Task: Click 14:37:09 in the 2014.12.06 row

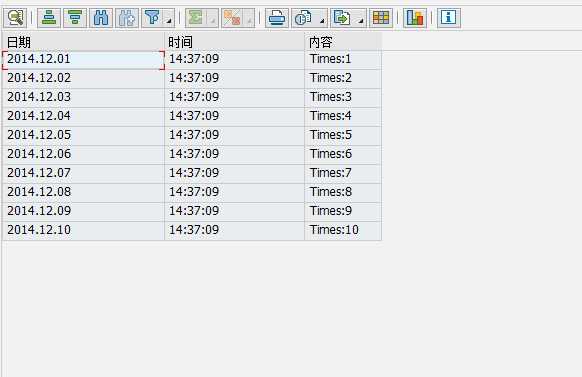Action: 235,155
